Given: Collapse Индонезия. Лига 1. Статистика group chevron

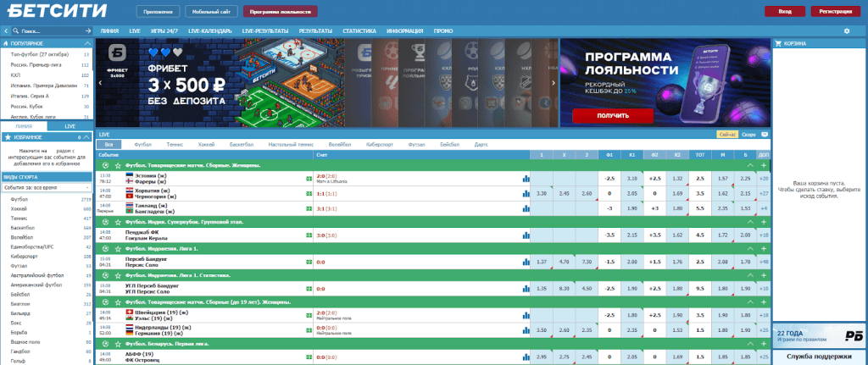Looking at the screenshot, I should pyautogui.click(x=751, y=275).
